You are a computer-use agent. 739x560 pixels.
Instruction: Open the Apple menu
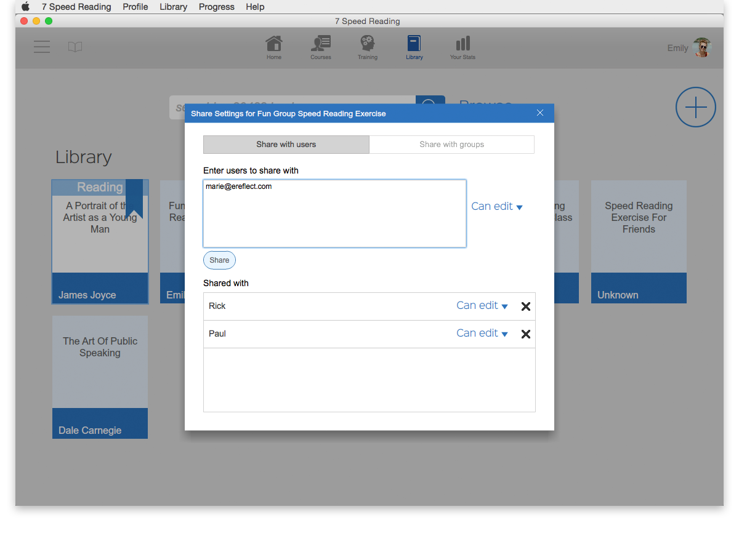25,7
